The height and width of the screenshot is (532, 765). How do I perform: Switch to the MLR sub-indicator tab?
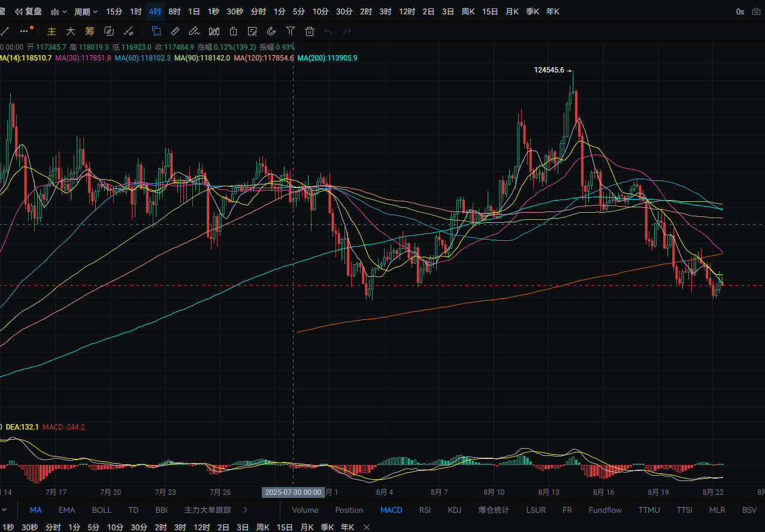[x=717, y=510]
